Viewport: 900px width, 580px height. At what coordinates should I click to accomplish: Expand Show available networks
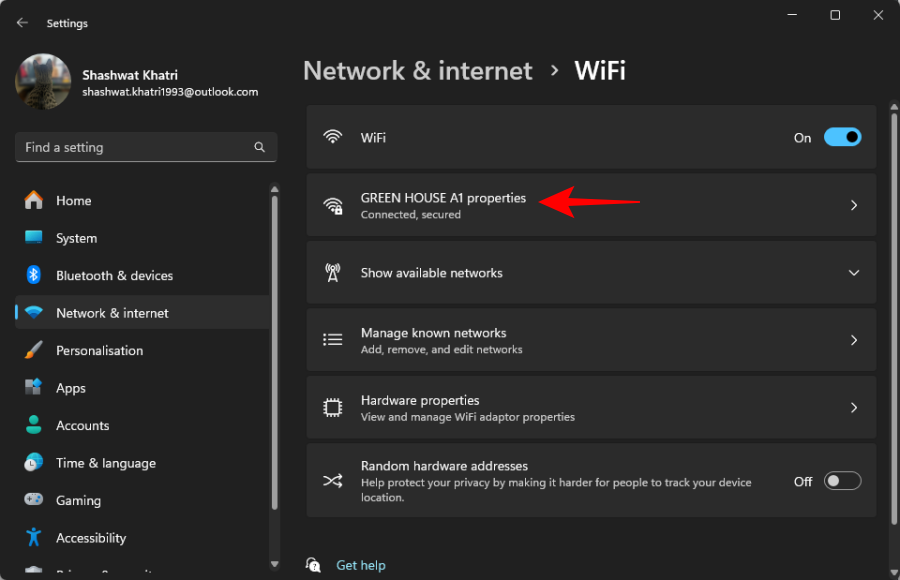pyautogui.click(x=853, y=273)
